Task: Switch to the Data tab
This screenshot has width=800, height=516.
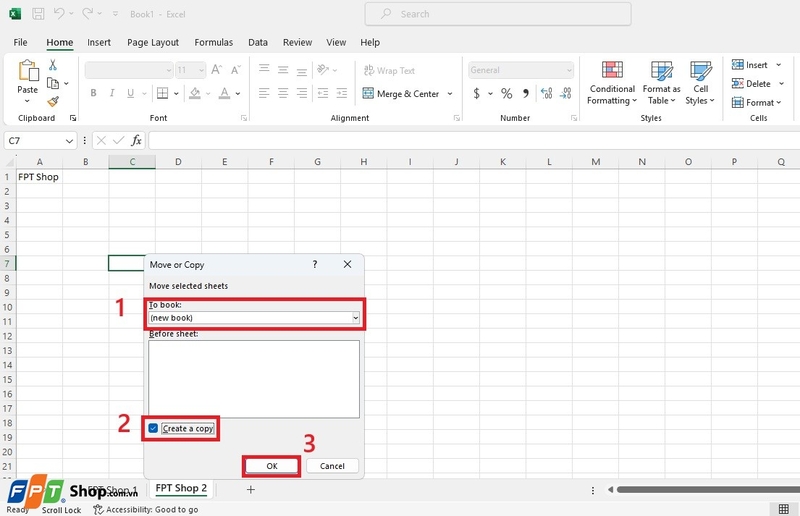Action: [258, 42]
